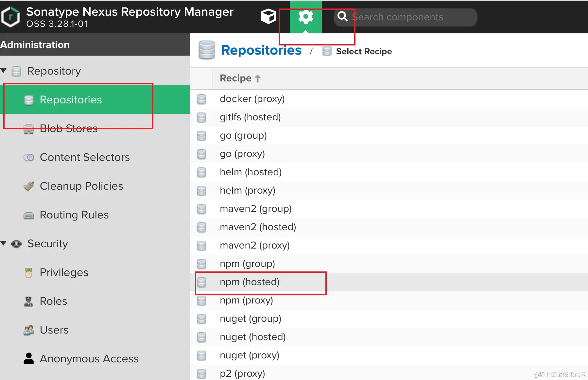Image resolution: width=588 pixels, height=380 pixels.
Task: Choose the npm (group) recipe
Action: point(389,264)
